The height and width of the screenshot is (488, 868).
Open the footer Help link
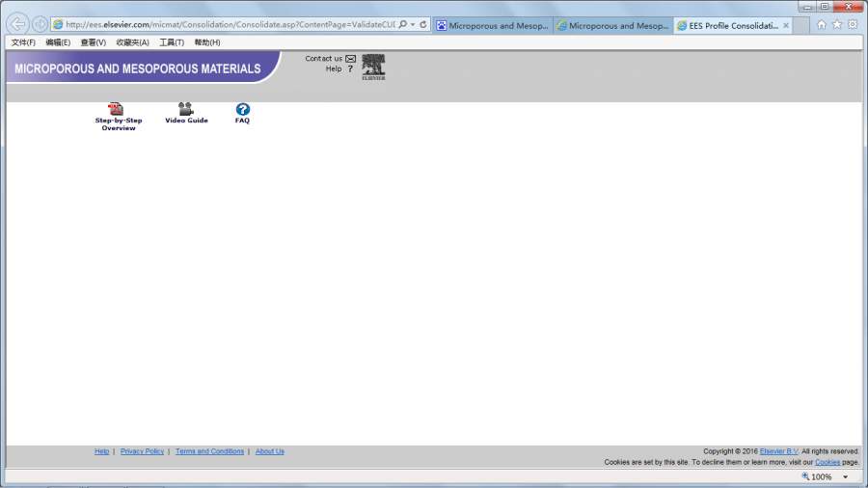click(x=101, y=451)
